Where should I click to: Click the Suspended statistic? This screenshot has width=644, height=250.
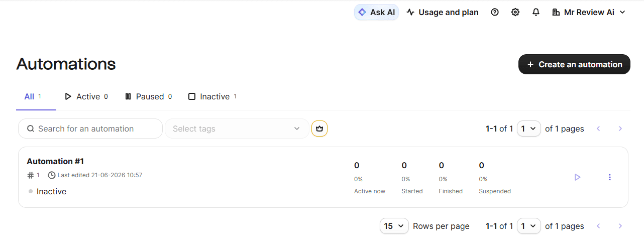click(495, 178)
